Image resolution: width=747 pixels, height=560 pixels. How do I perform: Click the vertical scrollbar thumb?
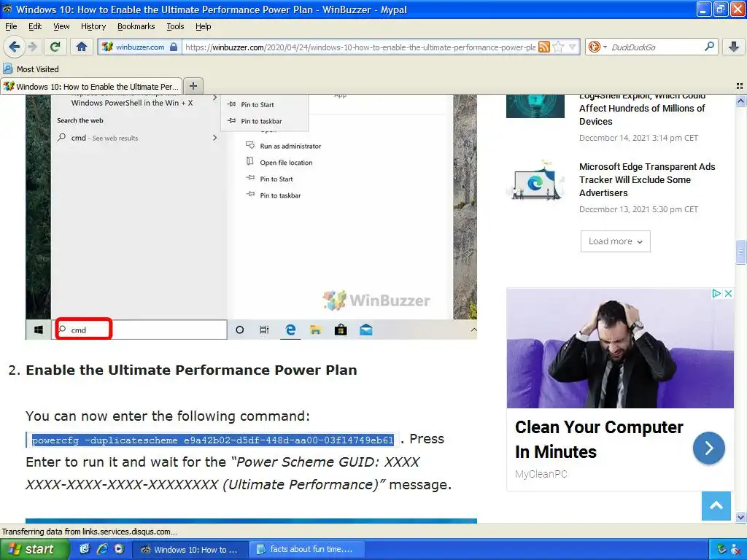pyautogui.click(x=740, y=252)
